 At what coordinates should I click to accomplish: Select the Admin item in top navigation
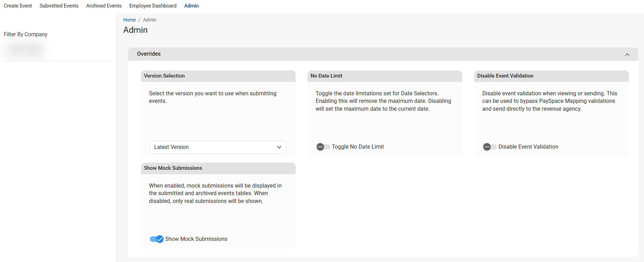[191, 6]
